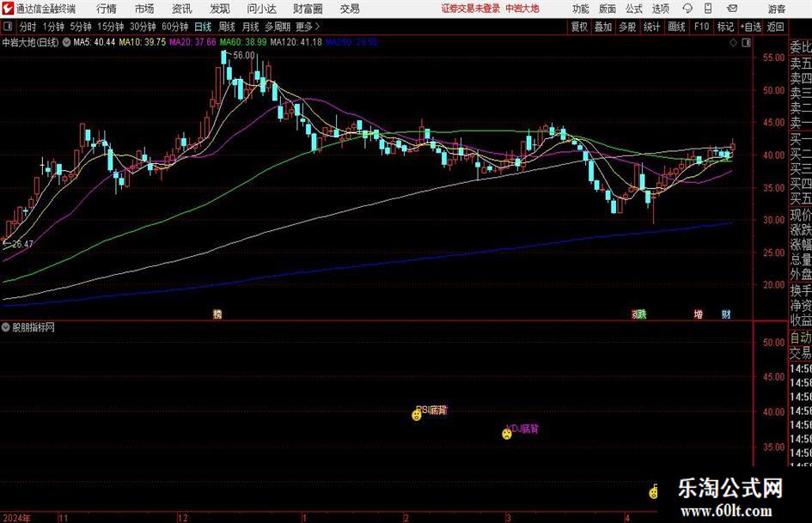812x523 pixels.
Task: Click the 财 event marker under the chart
Action: (727, 313)
